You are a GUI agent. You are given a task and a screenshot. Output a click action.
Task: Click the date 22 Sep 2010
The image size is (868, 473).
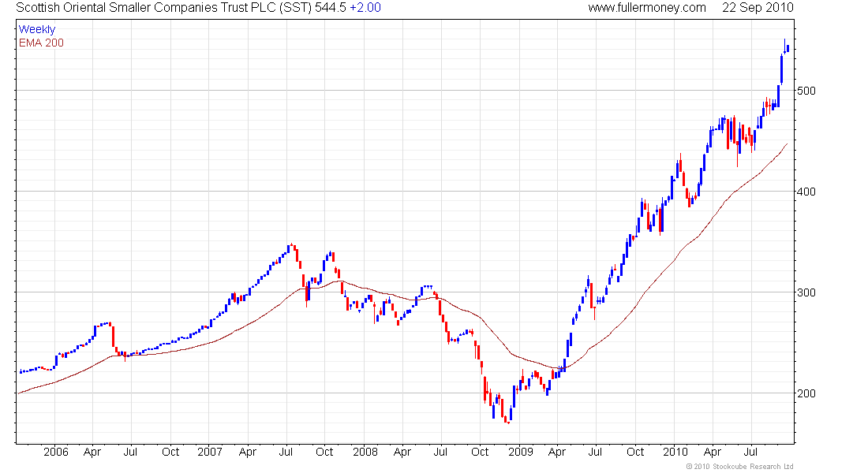click(758, 8)
